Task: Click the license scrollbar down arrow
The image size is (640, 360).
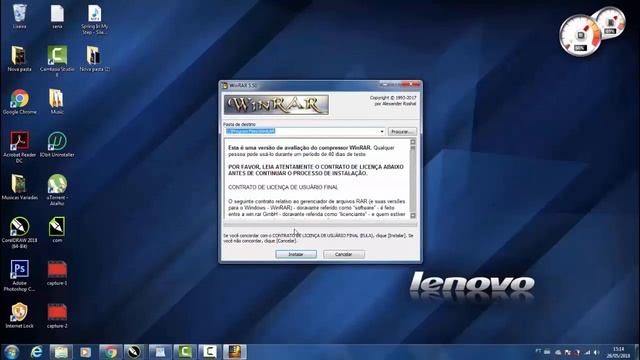Action: pos(413,215)
